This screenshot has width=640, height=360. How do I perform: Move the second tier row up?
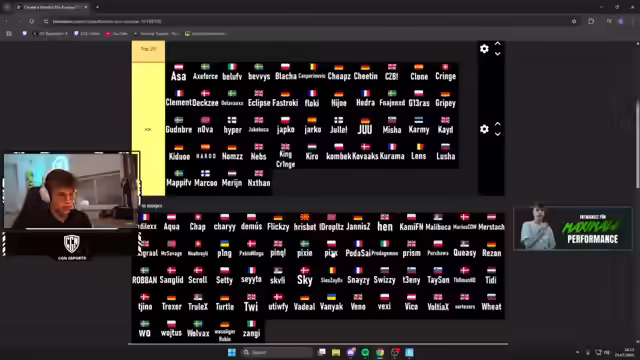pos(498,124)
